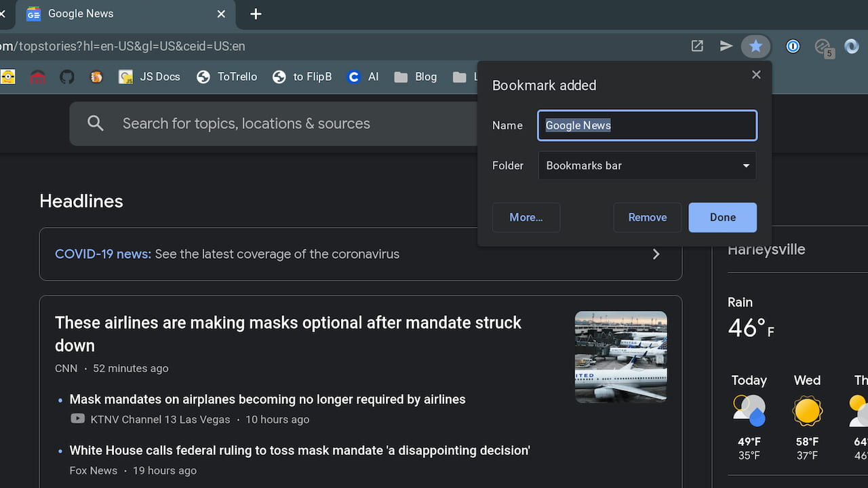This screenshot has height=488, width=868.
Task: Open new browser tab with plus icon
Action: coord(256,14)
